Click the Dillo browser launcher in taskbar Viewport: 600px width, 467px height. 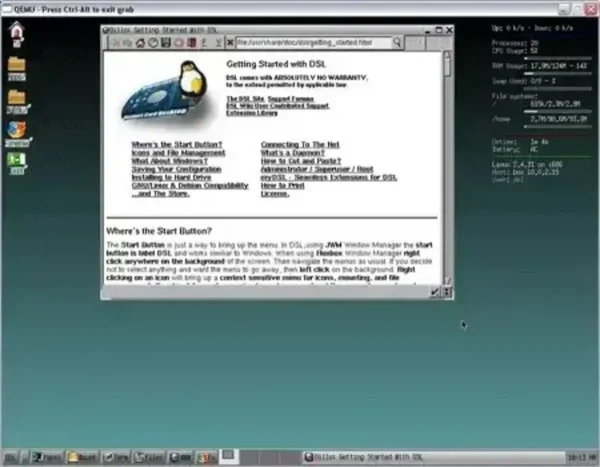181,457
